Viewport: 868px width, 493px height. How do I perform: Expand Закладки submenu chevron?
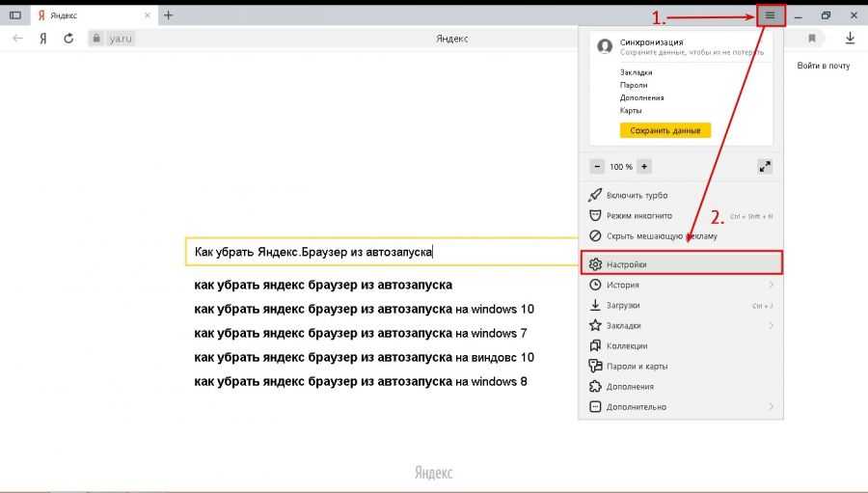[771, 326]
